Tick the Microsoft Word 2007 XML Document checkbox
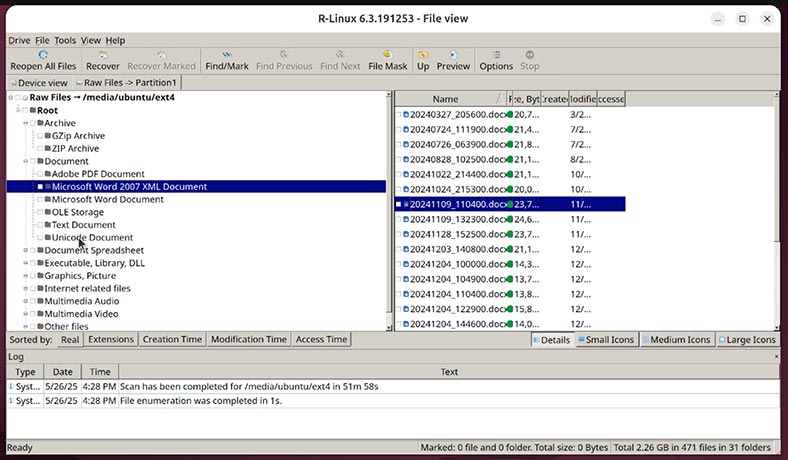The height and width of the screenshot is (460, 788). tap(40, 187)
